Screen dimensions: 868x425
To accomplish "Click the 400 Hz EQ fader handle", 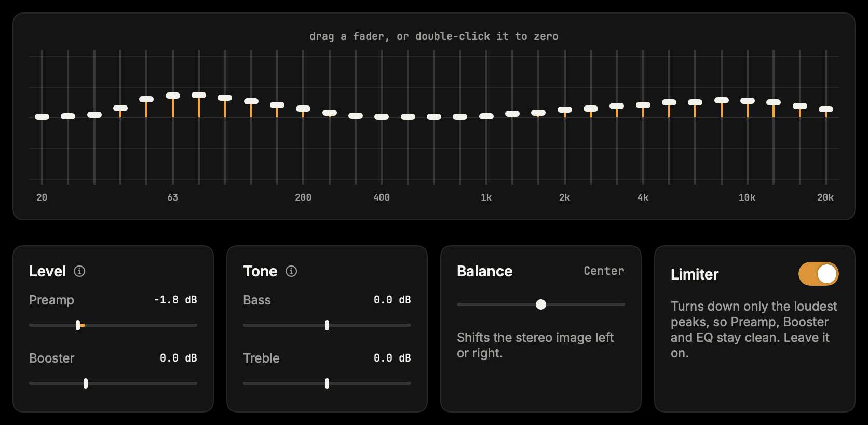I will (382, 117).
